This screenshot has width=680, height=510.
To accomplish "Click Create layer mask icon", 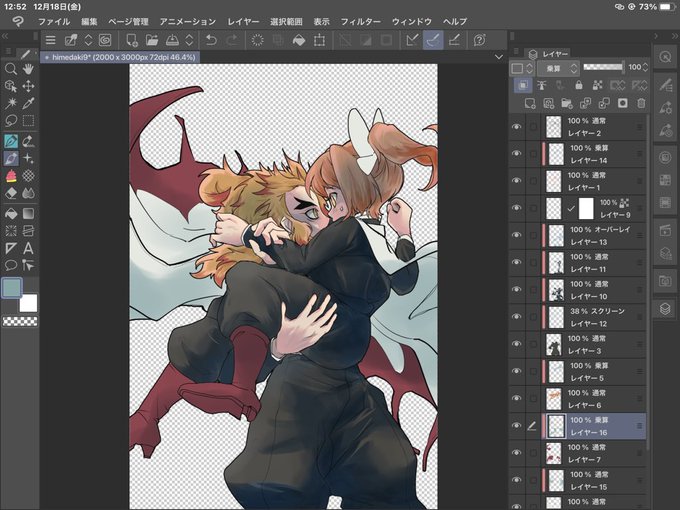I will pyautogui.click(x=622, y=103).
